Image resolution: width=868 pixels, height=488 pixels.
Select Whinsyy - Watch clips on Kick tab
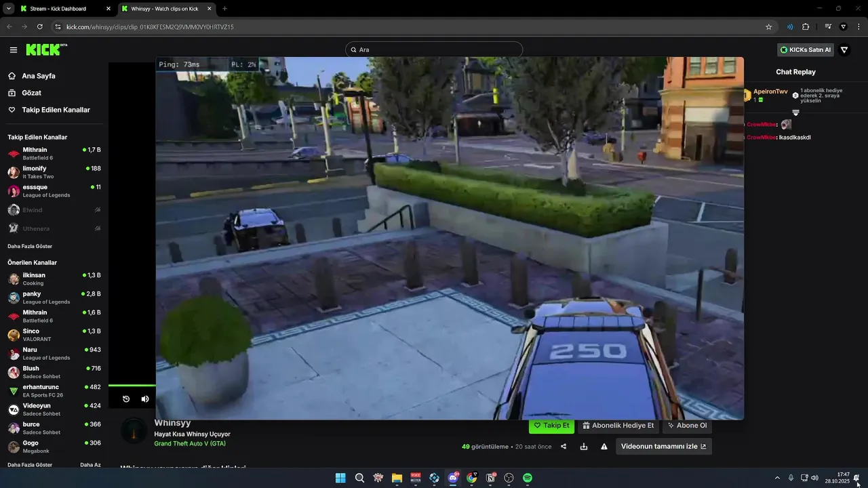167,9
